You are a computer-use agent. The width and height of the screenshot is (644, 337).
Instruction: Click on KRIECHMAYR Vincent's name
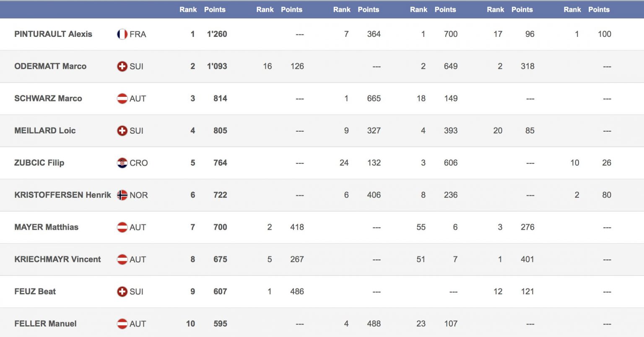click(57, 259)
